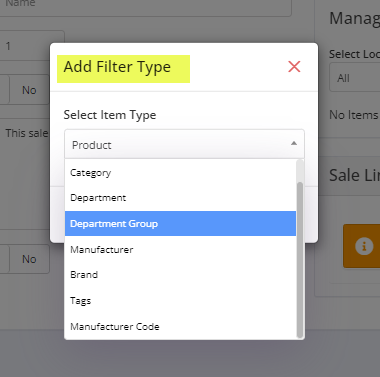Select the Tags option
This screenshot has height=377, width=380.
pyautogui.click(x=180, y=301)
